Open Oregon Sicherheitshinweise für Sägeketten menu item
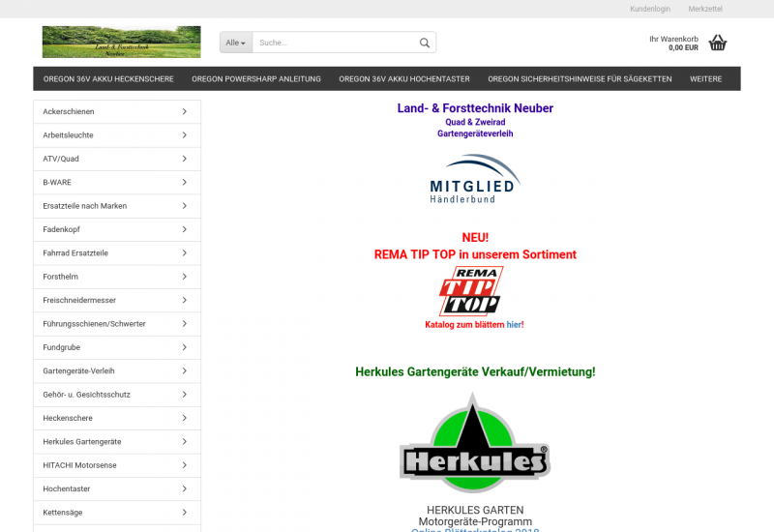Viewport: 774px width, 532px height. click(580, 79)
